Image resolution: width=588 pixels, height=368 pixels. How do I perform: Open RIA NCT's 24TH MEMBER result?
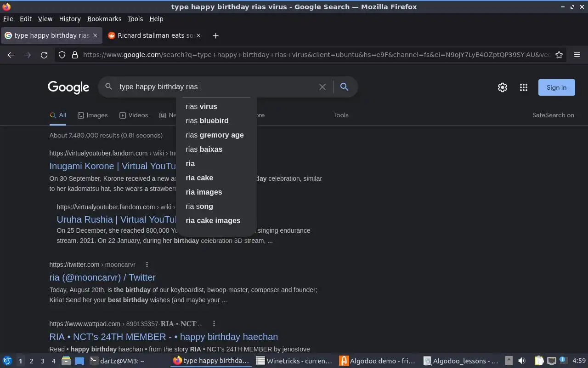[164, 337]
